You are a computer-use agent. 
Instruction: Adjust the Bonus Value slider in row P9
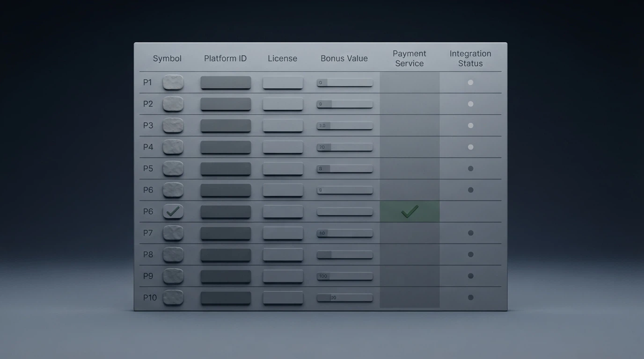point(345,276)
